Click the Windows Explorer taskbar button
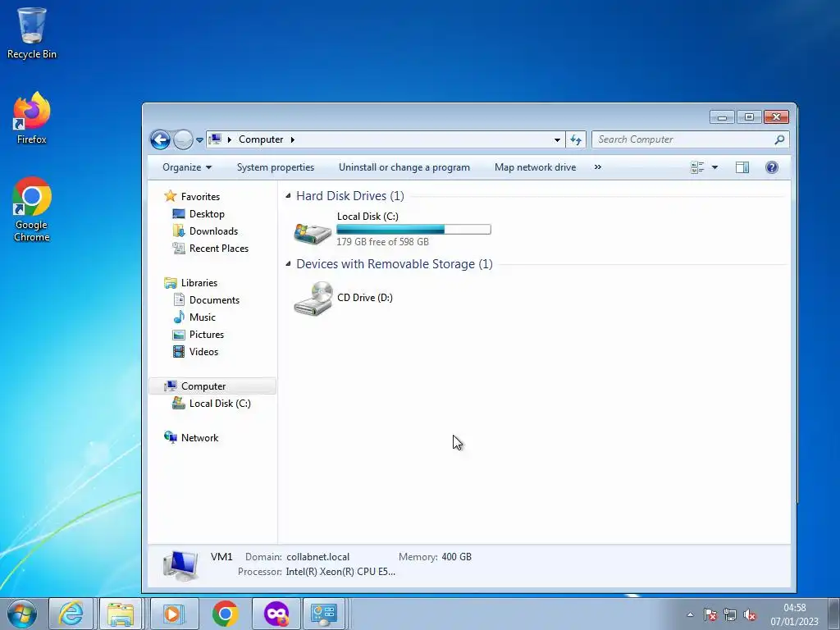Viewport: 840px width, 630px height. click(121, 614)
